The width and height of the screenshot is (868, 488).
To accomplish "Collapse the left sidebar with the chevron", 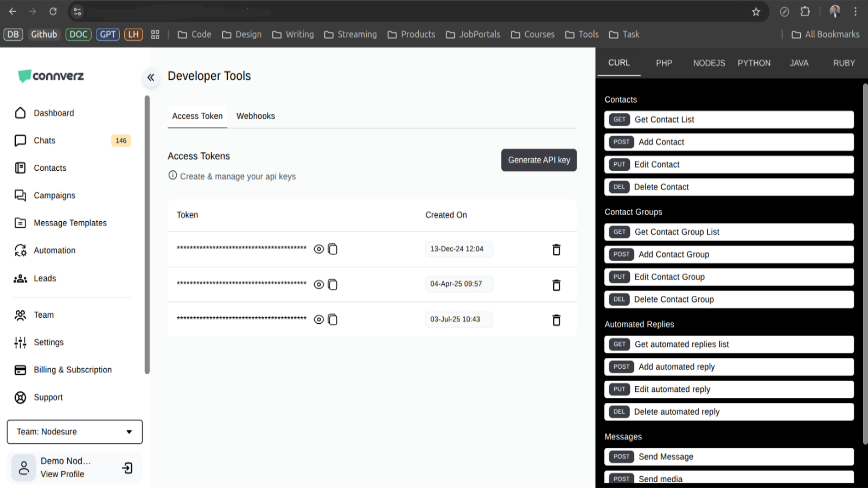I will coord(151,78).
